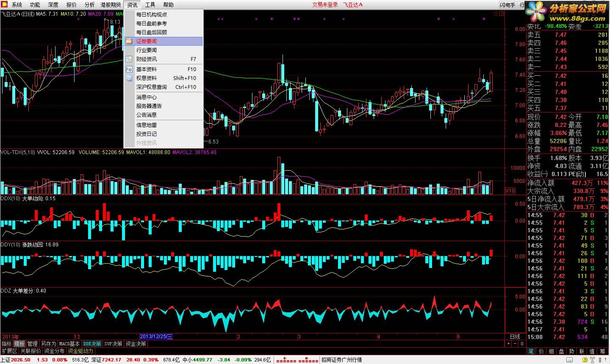This screenshot has height=364, width=610.
Task: Click the 管理 button at bottom
Action: [32, 344]
